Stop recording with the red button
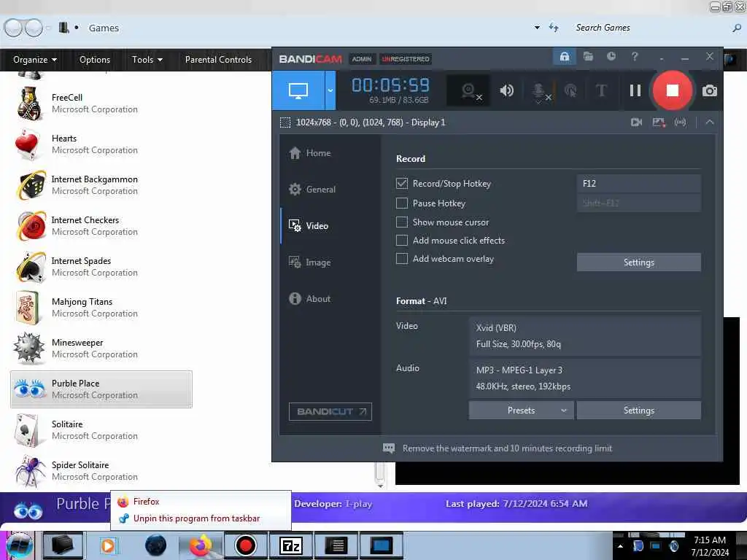Screen dimensions: 747x560 (x=672, y=90)
